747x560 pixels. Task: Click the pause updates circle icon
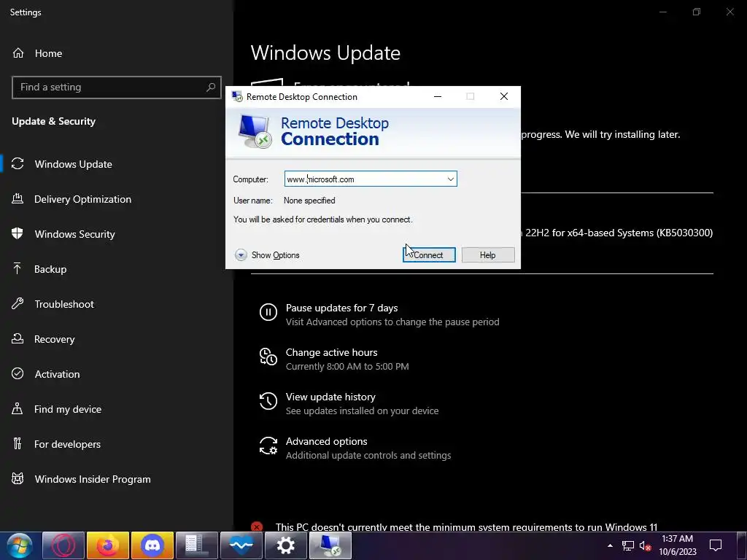tap(268, 312)
